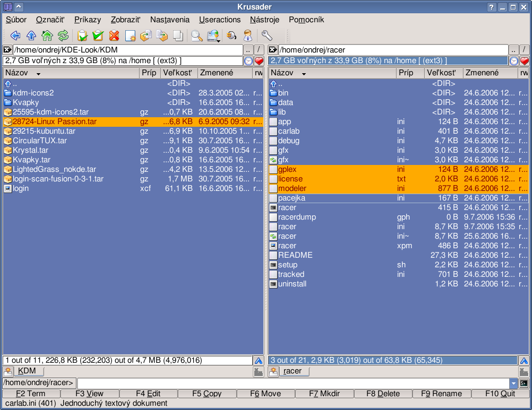Viewport: 532px width, 410px height.
Task: Go up one directory via toolbar arrow
Action: click(x=31, y=35)
